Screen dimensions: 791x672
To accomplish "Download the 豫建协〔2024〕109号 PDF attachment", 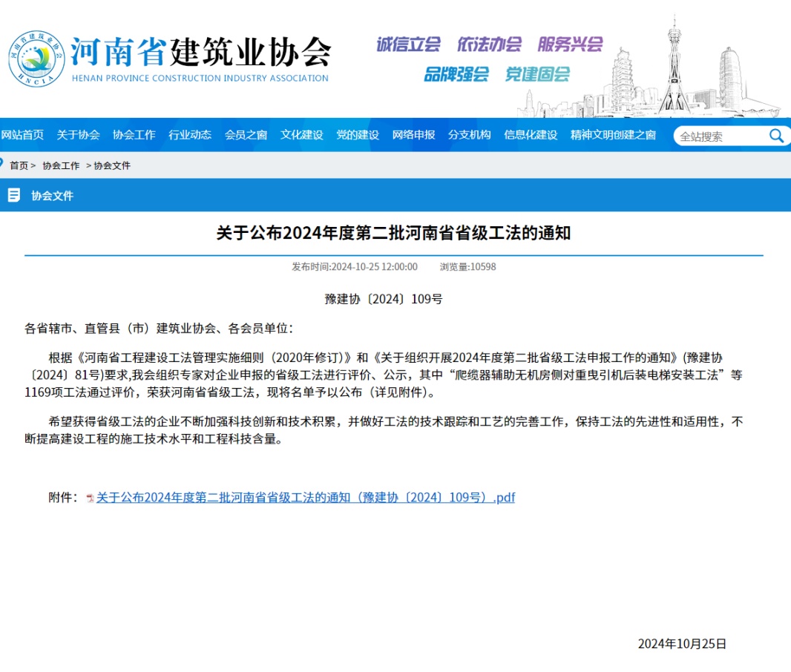I will (x=305, y=498).
